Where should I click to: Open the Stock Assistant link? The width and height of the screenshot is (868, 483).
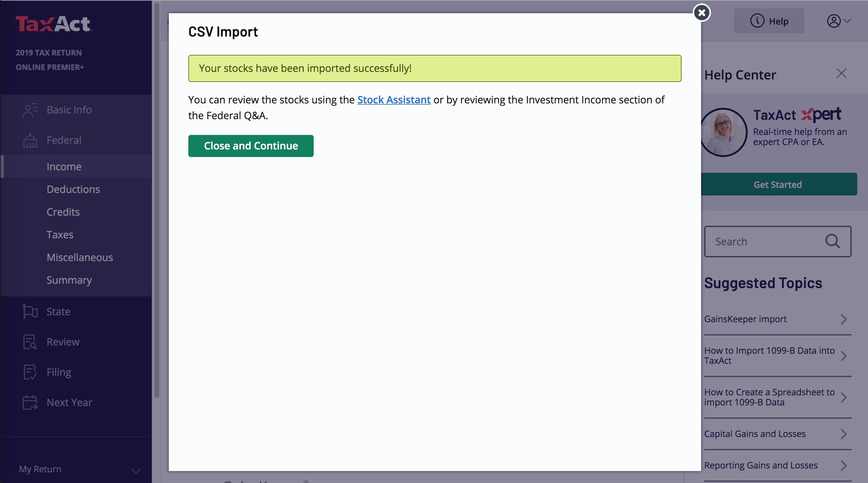(x=394, y=100)
